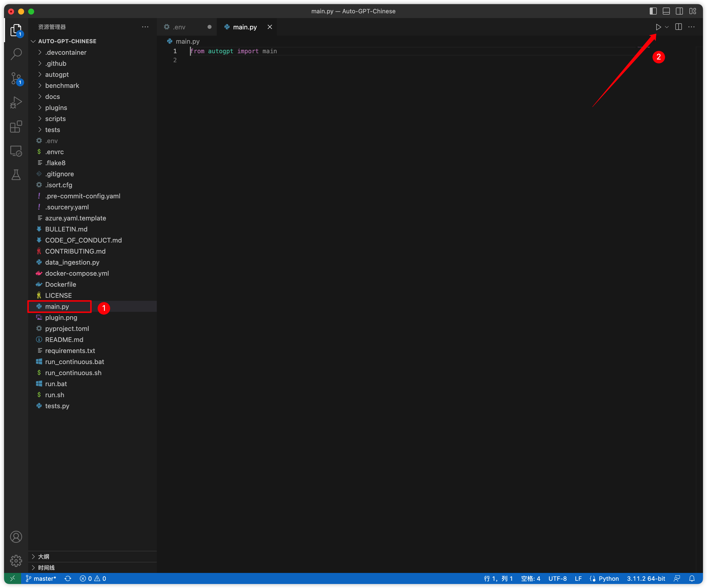Select the Python language mode in status bar
707x588 pixels.
click(608, 578)
